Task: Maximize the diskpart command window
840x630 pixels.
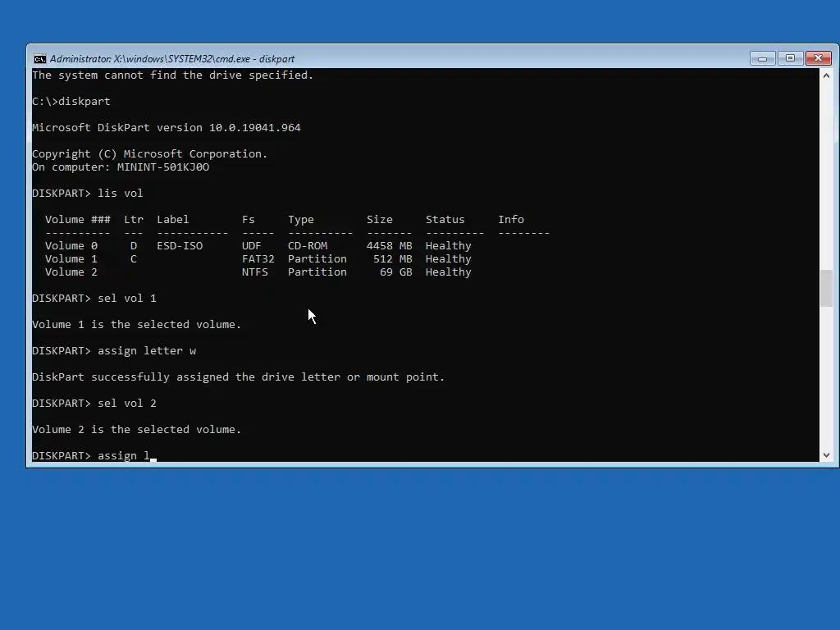Action: pyautogui.click(x=790, y=58)
